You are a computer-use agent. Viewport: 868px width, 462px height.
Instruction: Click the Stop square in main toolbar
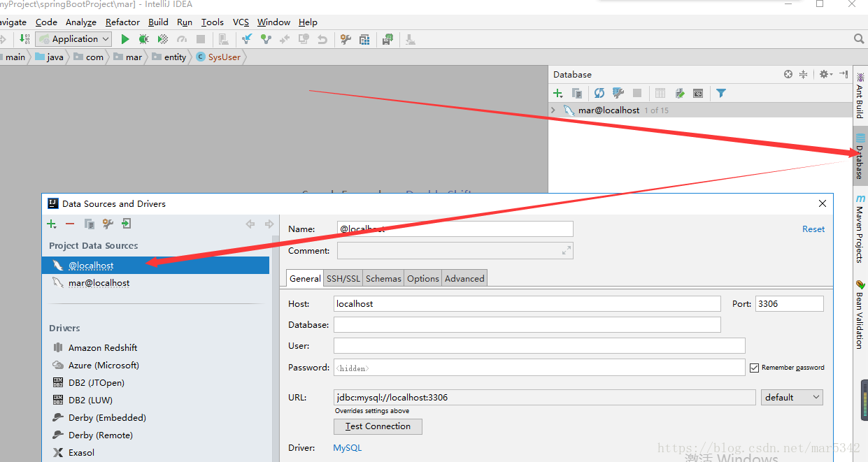[x=201, y=39]
